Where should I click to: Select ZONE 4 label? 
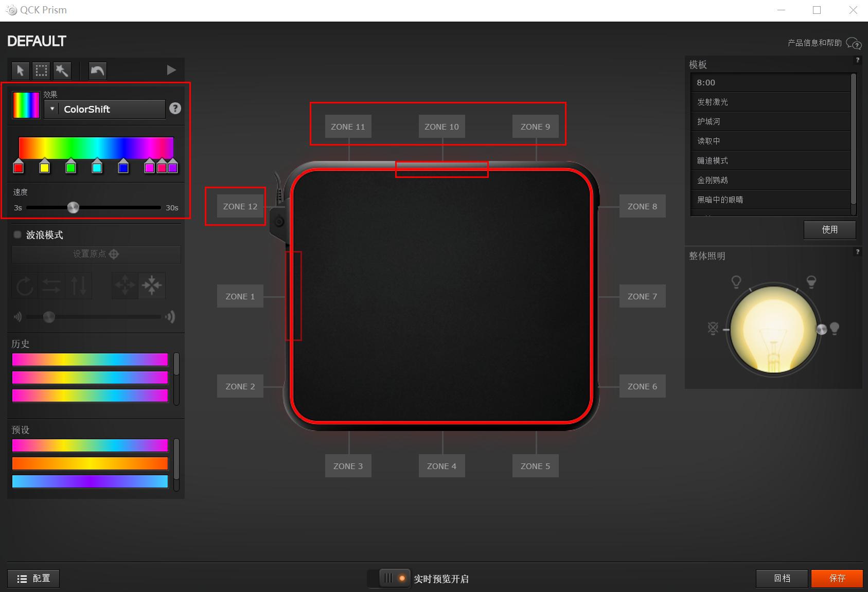pyautogui.click(x=442, y=466)
